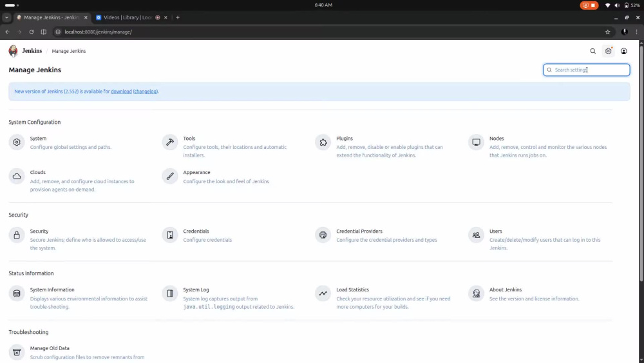Open the changelog link
Viewport: 644px width, 363px height.
146,92
